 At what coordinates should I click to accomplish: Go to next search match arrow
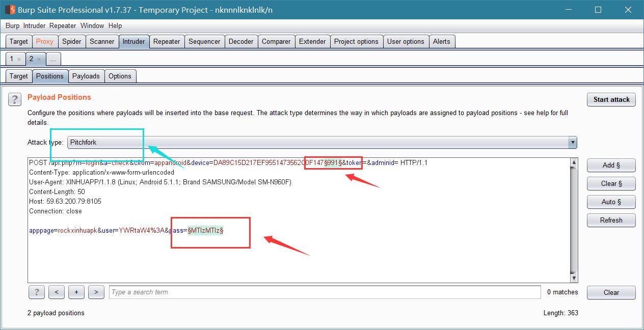pyautogui.click(x=96, y=292)
